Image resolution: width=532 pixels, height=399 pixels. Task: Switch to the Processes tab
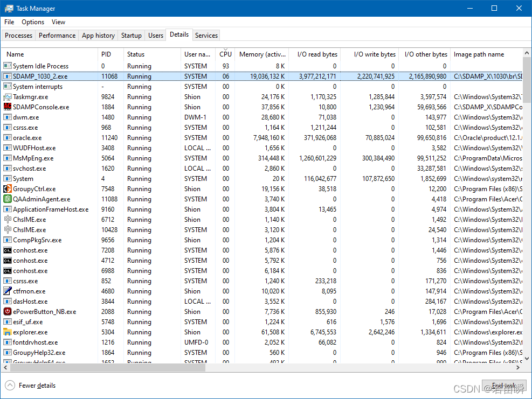click(19, 35)
